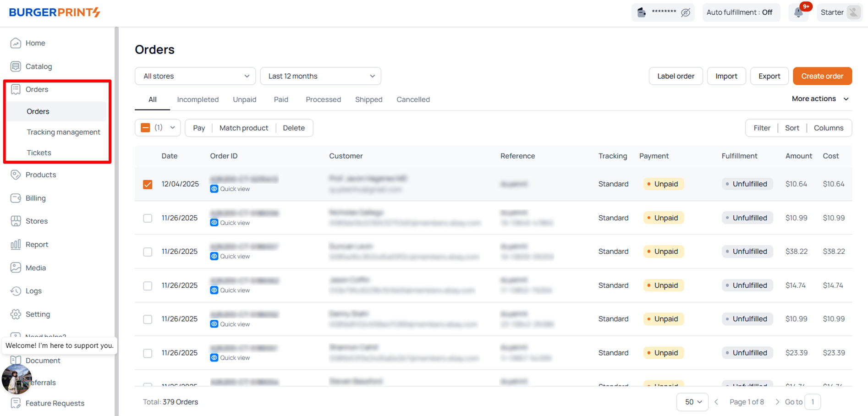Open Report via bar chart icon
The width and height of the screenshot is (868, 416).
pos(16,244)
